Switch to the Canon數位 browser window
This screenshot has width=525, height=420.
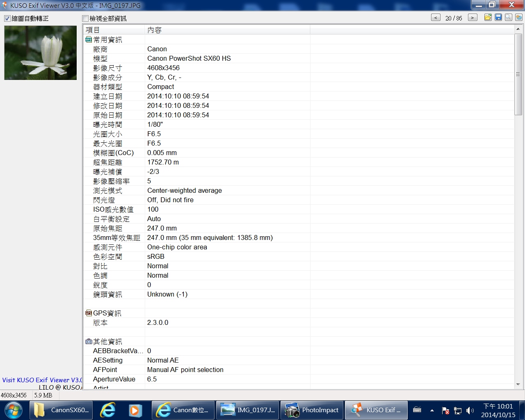(183, 410)
